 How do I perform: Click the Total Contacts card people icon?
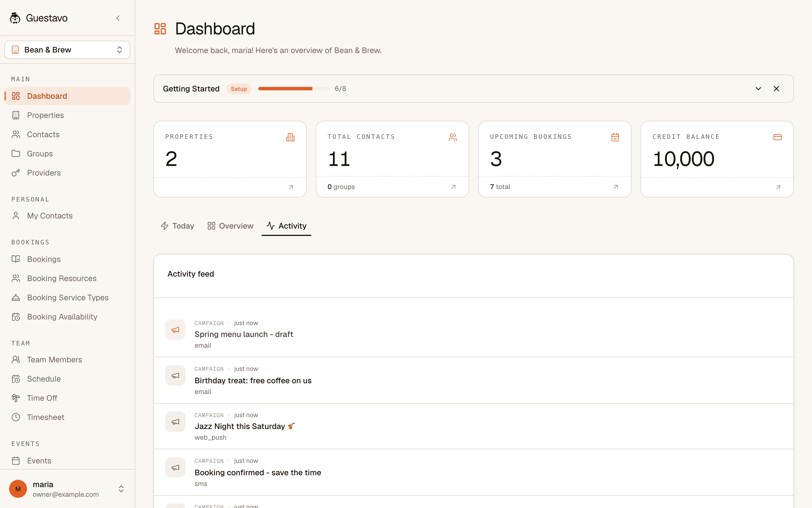pos(453,137)
